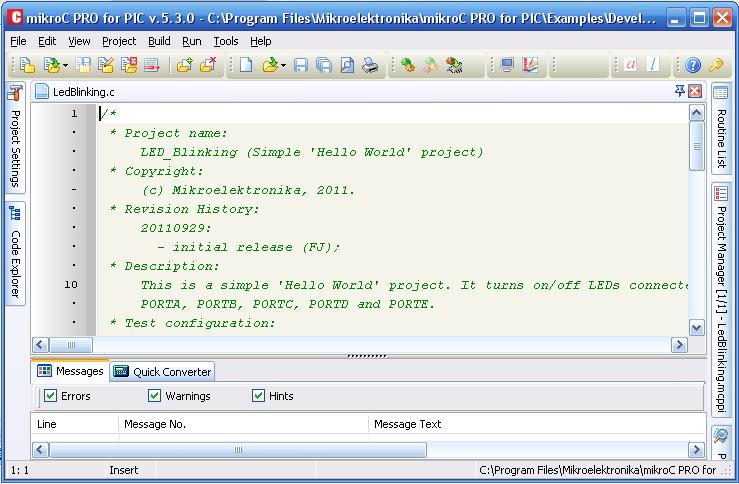Click the Close Project icon with red x

[x=129, y=65]
